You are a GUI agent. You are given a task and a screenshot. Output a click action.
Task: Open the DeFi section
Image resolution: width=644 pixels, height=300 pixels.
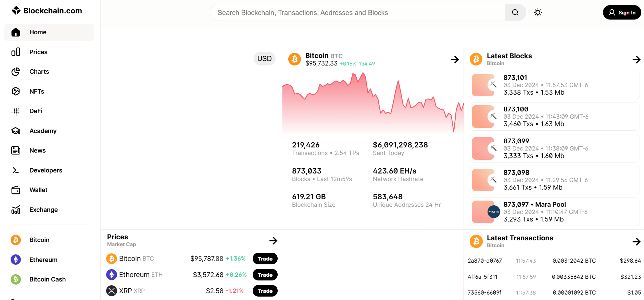(35, 111)
